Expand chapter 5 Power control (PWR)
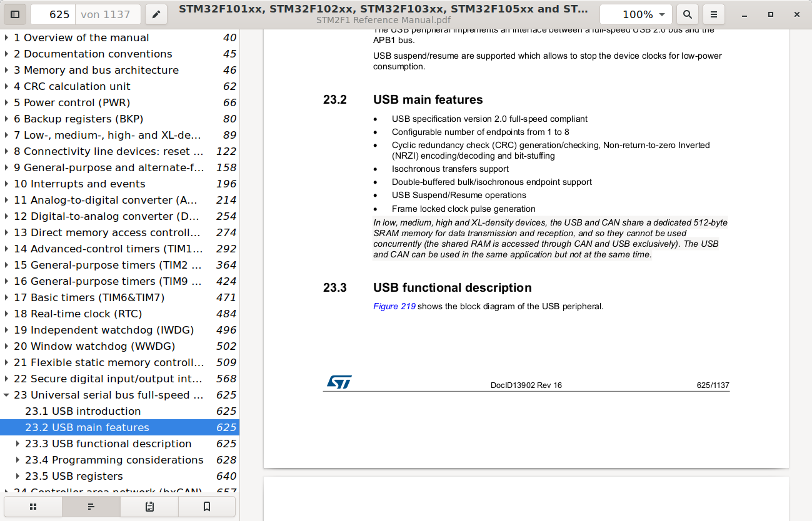 coord(6,102)
